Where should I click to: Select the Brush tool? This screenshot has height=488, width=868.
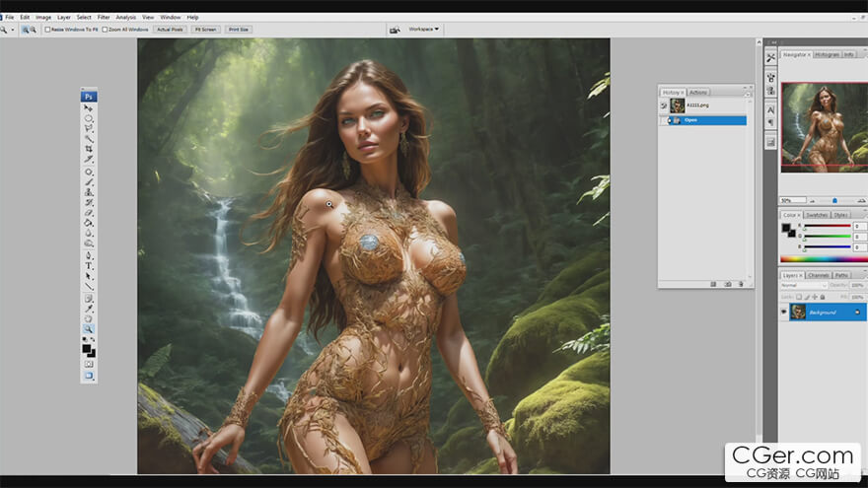(89, 182)
